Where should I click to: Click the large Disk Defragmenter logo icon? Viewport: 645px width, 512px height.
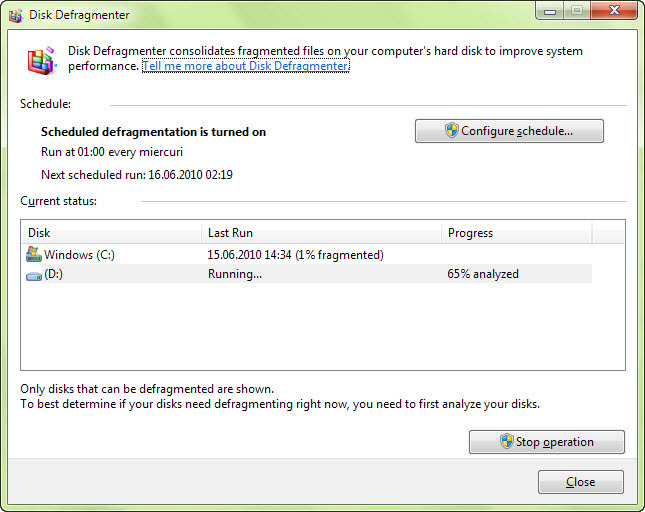(x=42, y=60)
